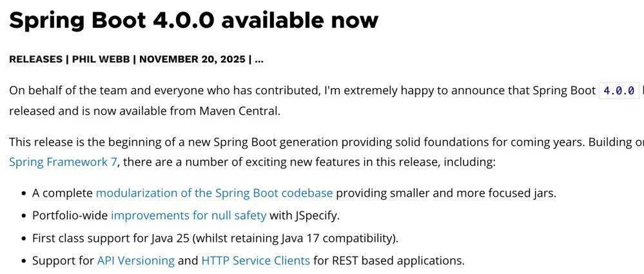Select the RELEASES category label

click(35, 59)
